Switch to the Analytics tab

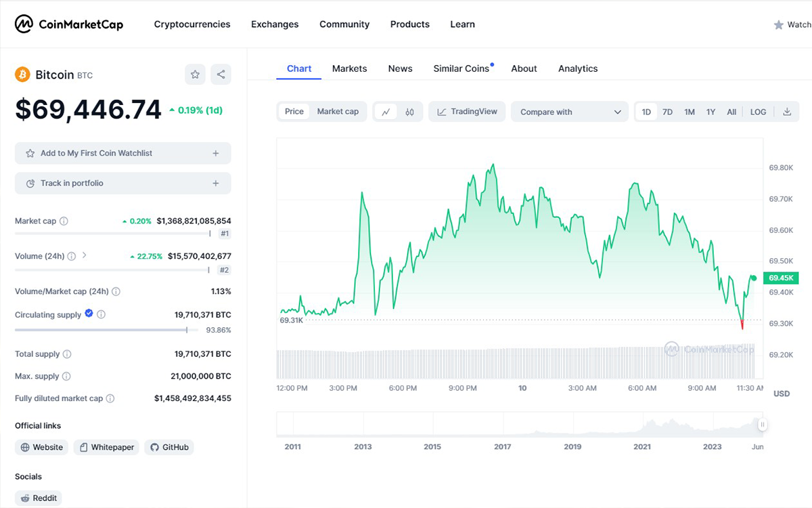click(578, 68)
